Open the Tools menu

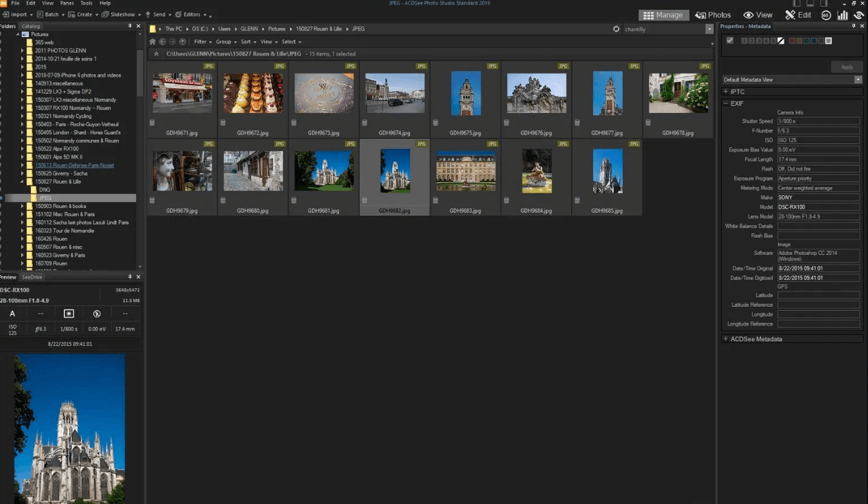point(86,3)
